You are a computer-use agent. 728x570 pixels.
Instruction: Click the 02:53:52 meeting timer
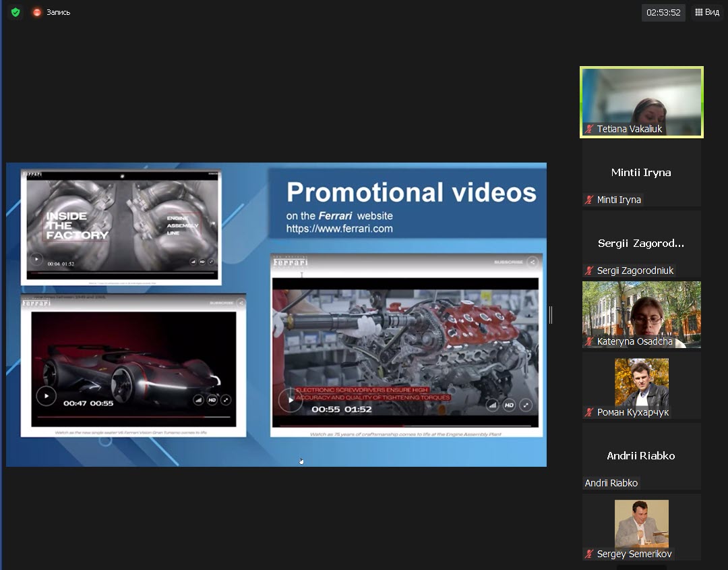pyautogui.click(x=663, y=13)
